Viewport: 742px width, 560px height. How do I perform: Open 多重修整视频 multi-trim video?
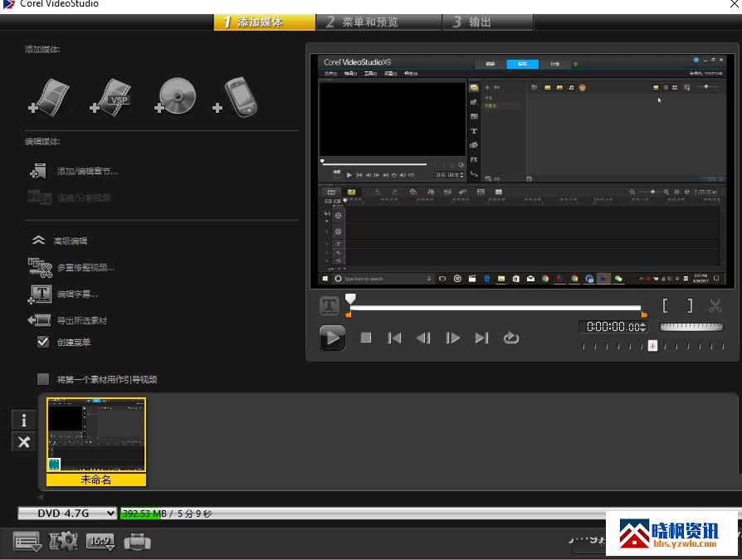tap(71, 268)
